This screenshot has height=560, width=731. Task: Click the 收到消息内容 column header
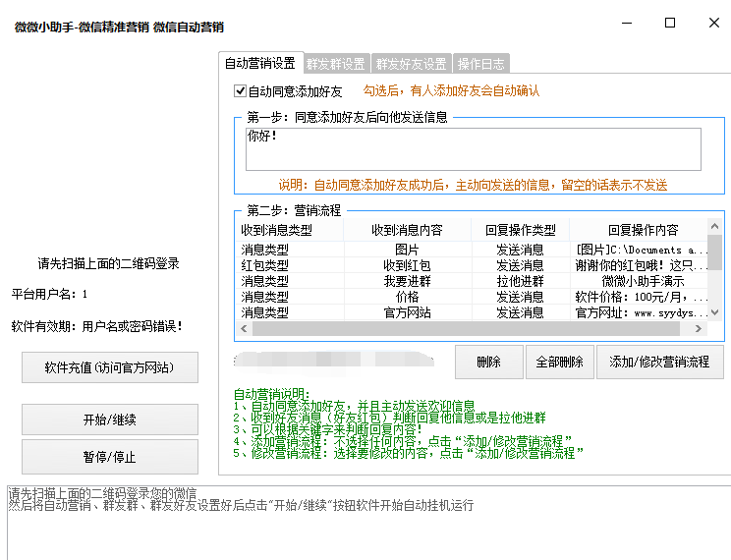(407, 230)
